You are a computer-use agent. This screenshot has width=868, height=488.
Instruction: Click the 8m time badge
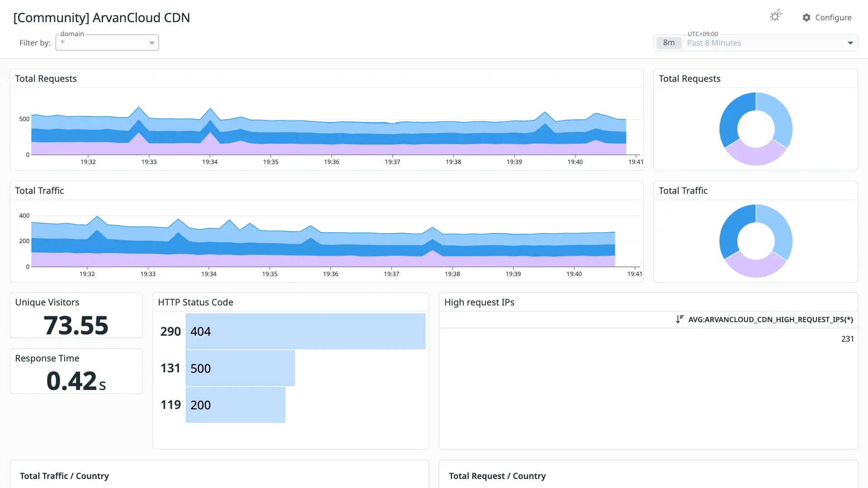pos(669,43)
